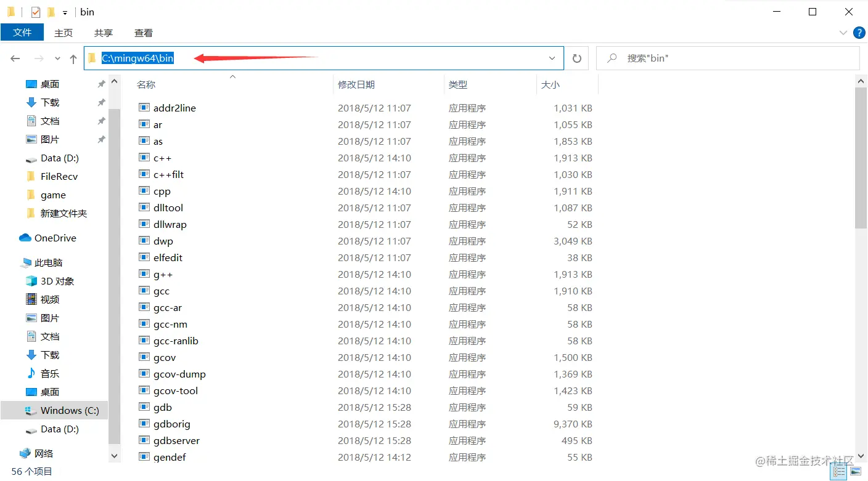Click the 视频 film icon in sidebar
Image resolution: width=868 pixels, height=481 pixels.
(x=31, y=299)
